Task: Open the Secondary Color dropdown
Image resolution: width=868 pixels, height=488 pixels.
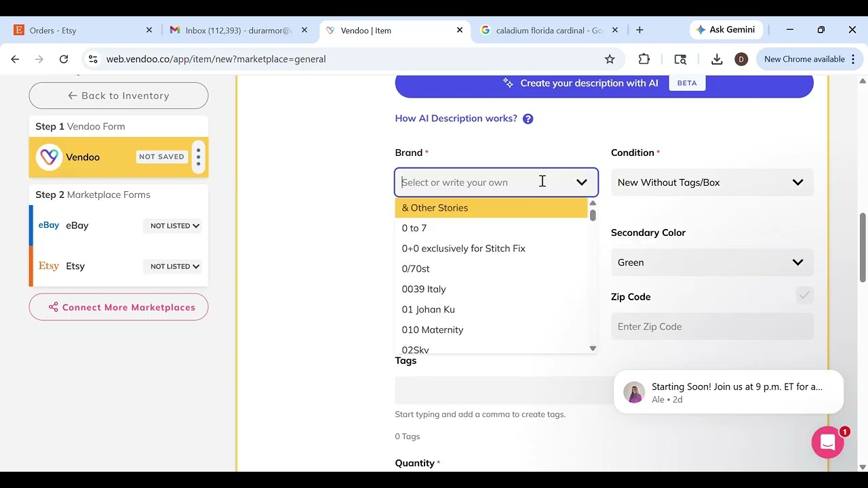Action: [x=712, y=262]
